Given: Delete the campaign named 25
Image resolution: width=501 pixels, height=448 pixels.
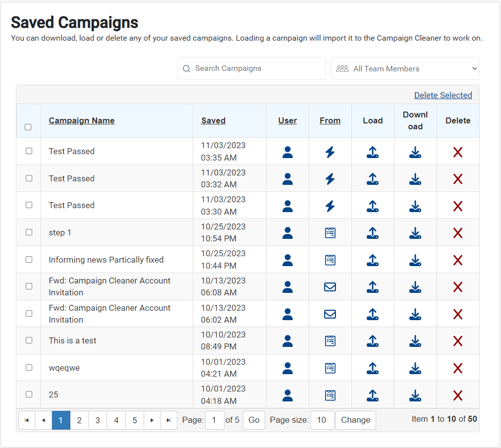Looking at the screenshot, I should [x=457, y=395].
